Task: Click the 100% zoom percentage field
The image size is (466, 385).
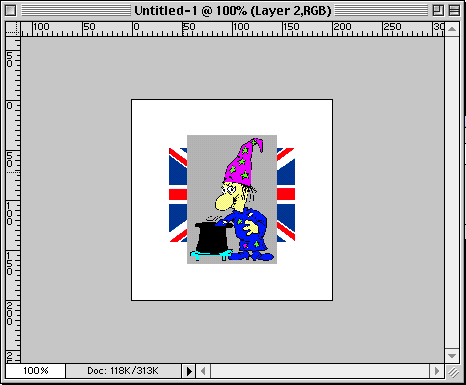Action: [x=36, y=371]
